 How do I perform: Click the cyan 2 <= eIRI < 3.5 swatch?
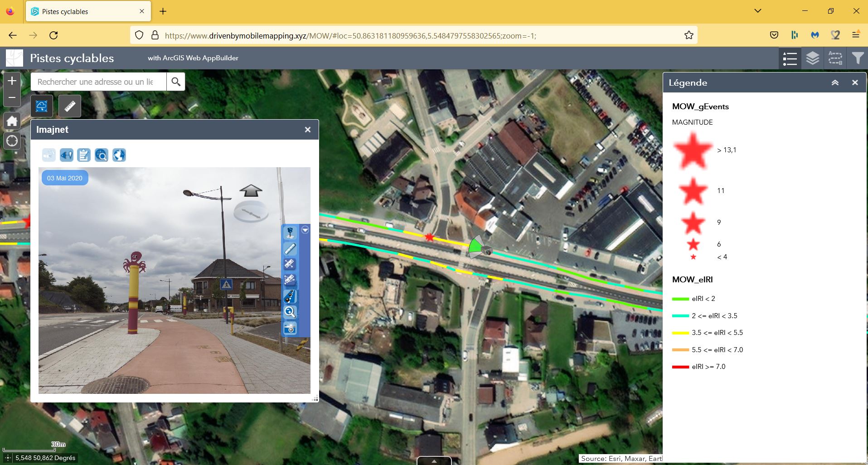click(x=680, y=316)
